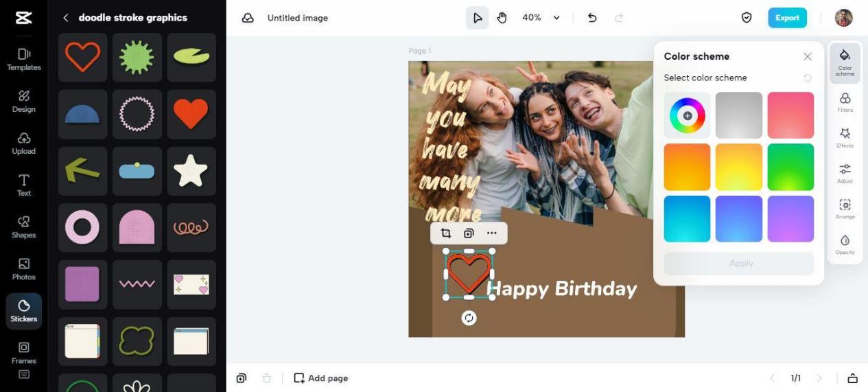Click the shield security icon

(747, 18)
